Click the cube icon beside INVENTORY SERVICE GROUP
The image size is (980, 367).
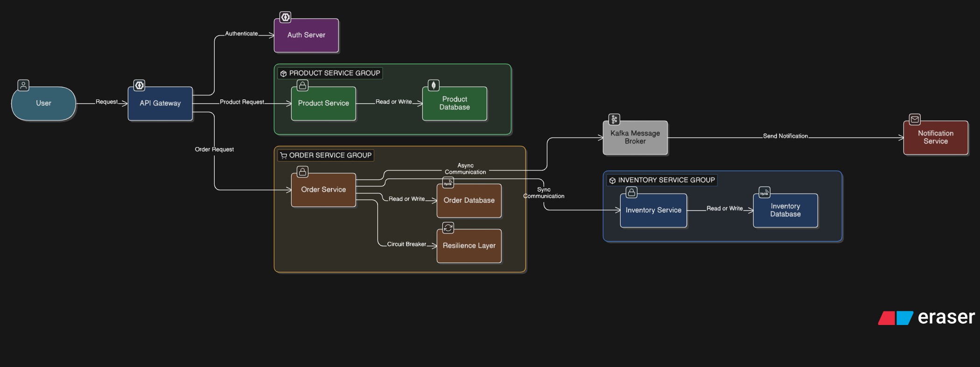612,181
